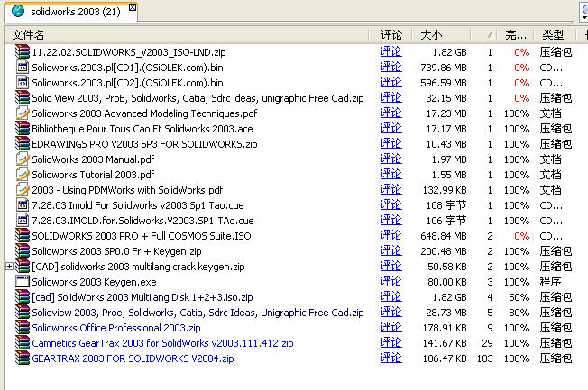Select file [cad] SolidWorks 2003 Multilang Disk 1+2+3.iso.zip

coord(142,297)
